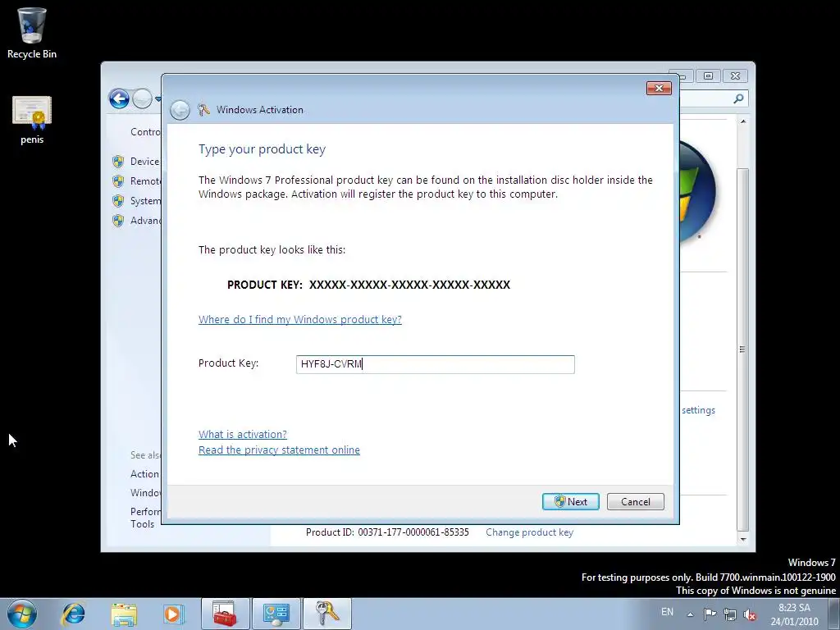840x630 pixels.
Task: Click the 'settings' link in System window
Action: [698, 410]
